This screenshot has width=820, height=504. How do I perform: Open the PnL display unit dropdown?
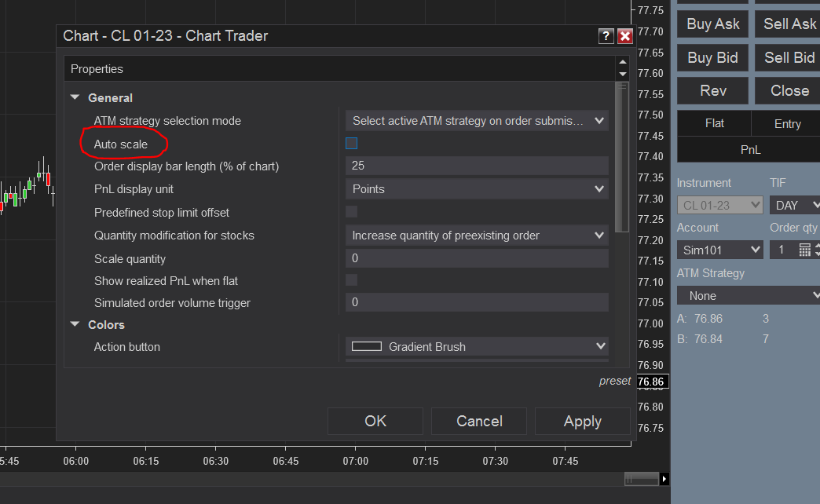[x=477, y=189]
